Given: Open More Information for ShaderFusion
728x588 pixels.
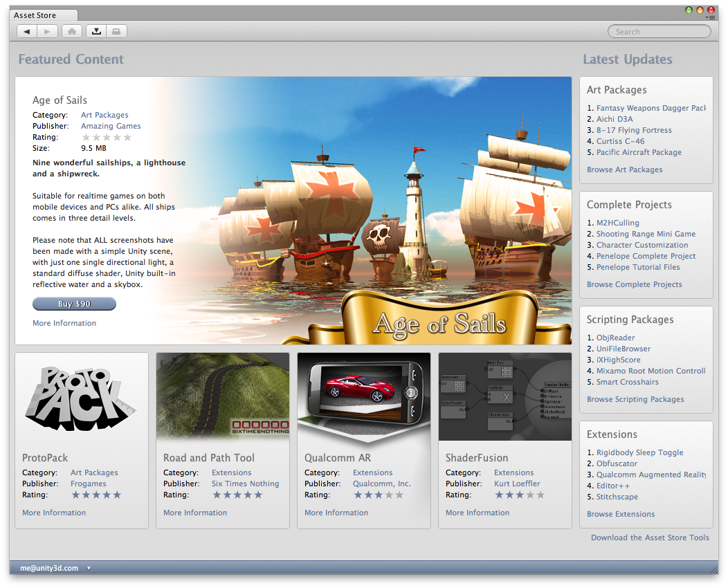Looking at the screenshot, I should (x=477, y=513).
